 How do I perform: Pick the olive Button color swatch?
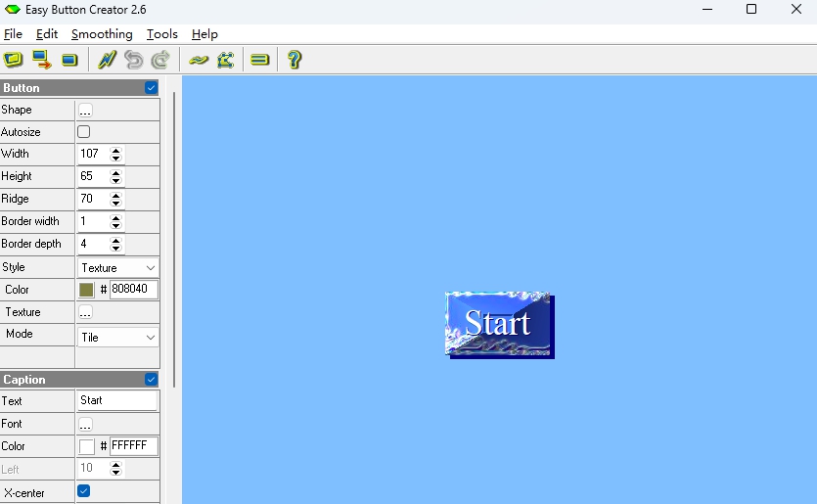[x=86, y=290]
